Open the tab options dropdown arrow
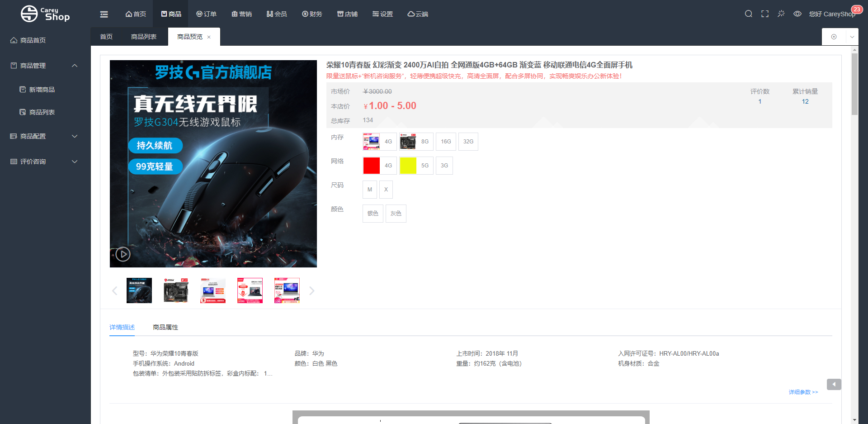This screenshot has width=868, height=424. pos(852,37)
